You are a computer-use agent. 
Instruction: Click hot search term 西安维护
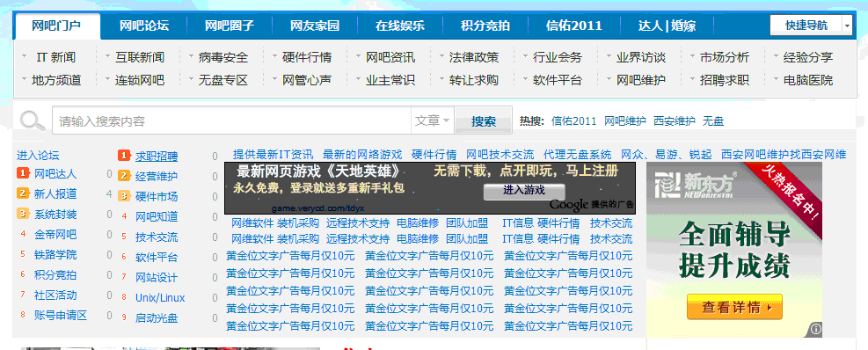click(675, 120)
